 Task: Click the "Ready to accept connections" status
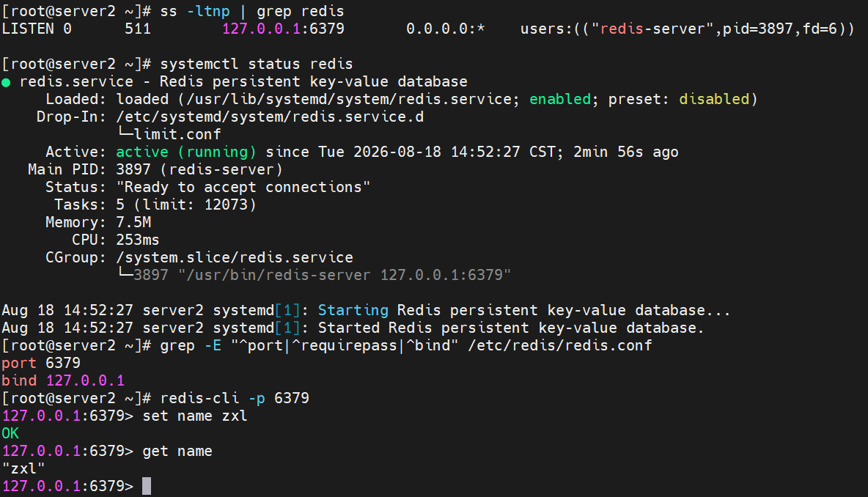coord(243,187)
